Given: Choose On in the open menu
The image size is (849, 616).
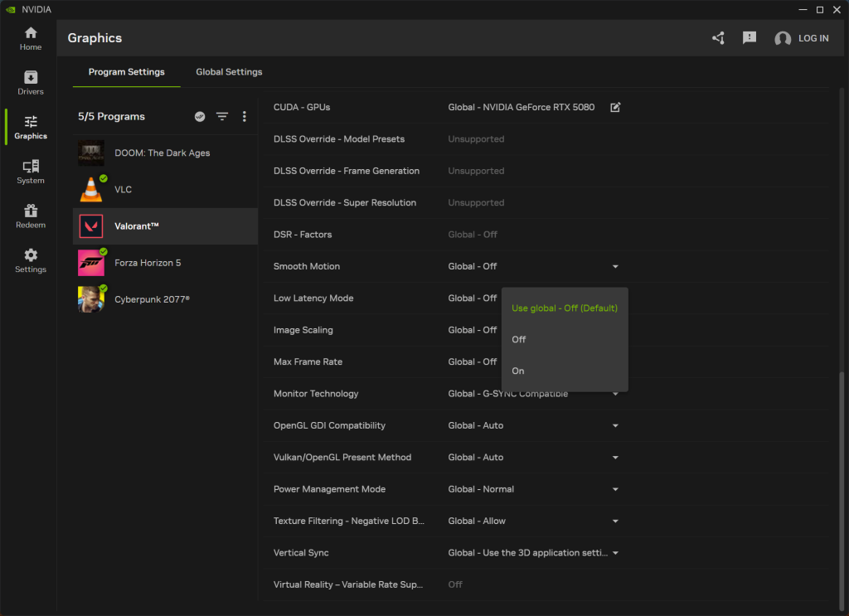Looking at the screenshot, I should (x=565, y=371).
